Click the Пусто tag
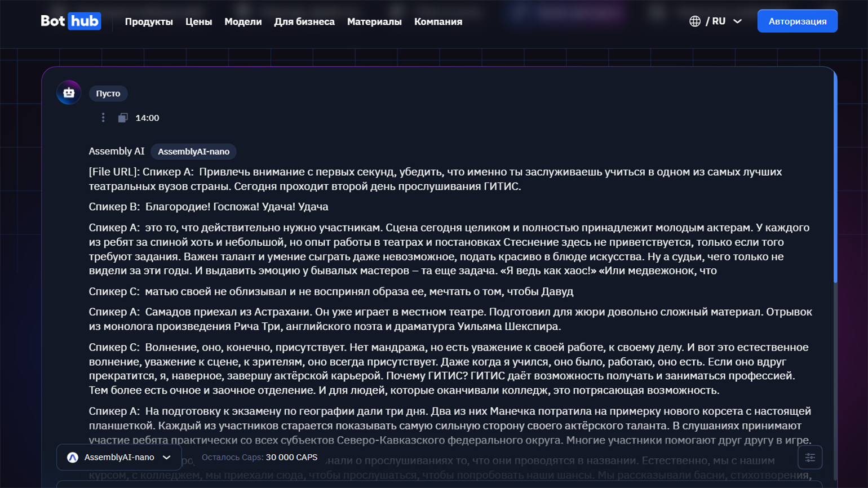This screenshot has width=868, height=488. click(x=108, y=94)
